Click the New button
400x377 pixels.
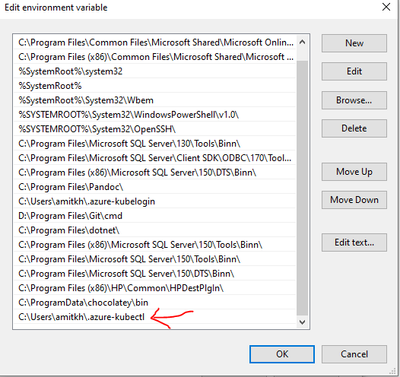[x=354, y=43]
